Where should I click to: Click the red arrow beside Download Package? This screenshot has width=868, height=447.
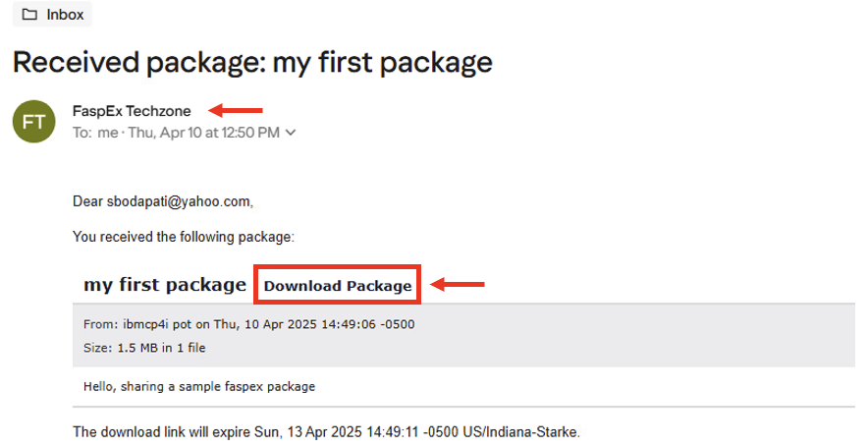(458, 285)
